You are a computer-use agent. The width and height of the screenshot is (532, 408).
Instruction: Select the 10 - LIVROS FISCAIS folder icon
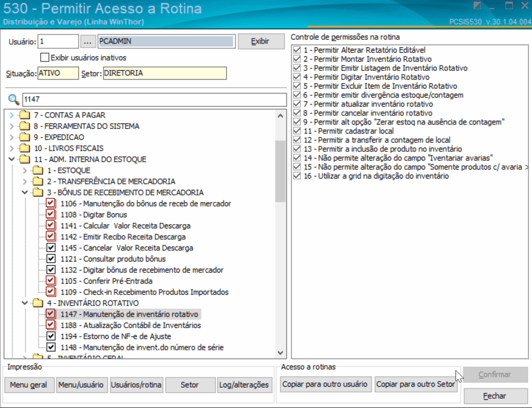click(25, 148)
